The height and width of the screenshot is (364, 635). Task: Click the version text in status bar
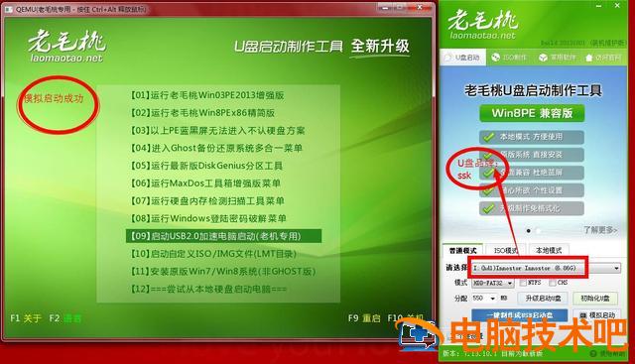(x=492, y=353)
